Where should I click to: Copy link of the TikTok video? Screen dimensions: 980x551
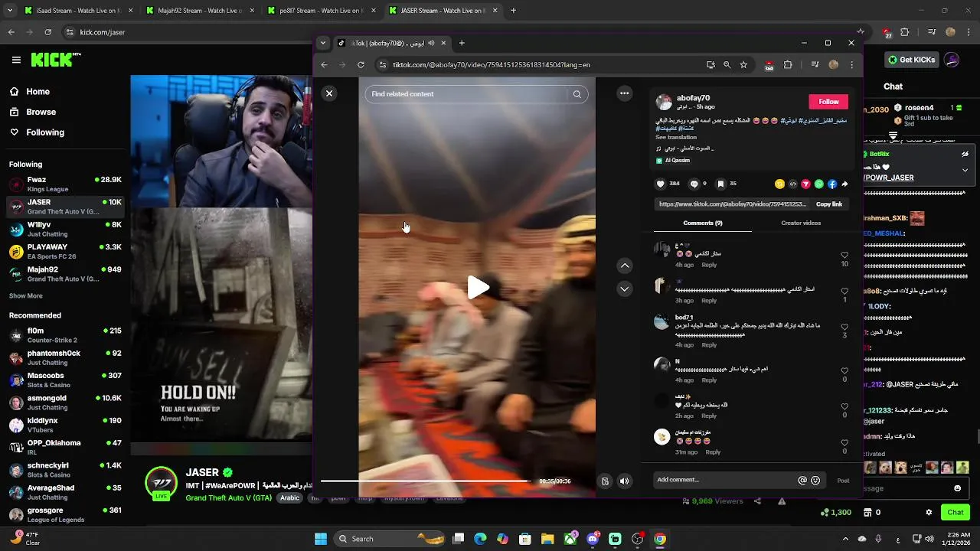coord(828,204)
